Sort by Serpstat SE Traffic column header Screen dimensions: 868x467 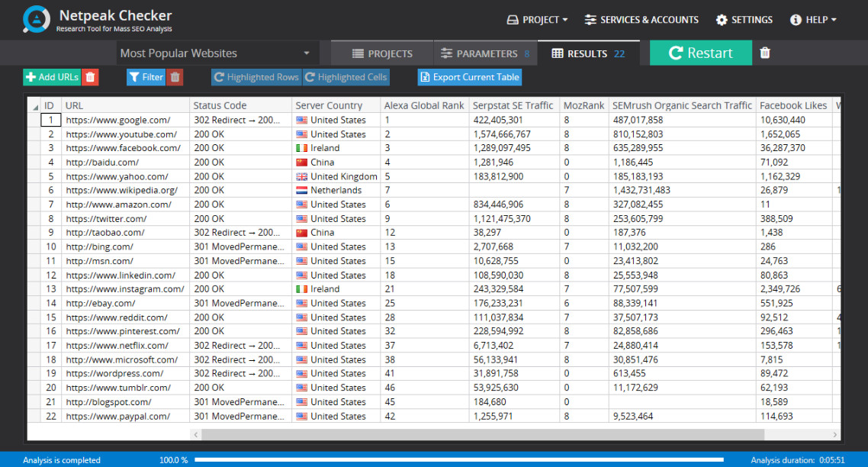514,105
